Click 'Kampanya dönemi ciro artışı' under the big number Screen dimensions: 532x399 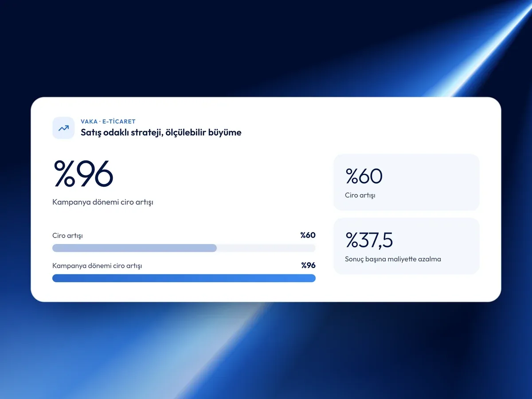103,202
